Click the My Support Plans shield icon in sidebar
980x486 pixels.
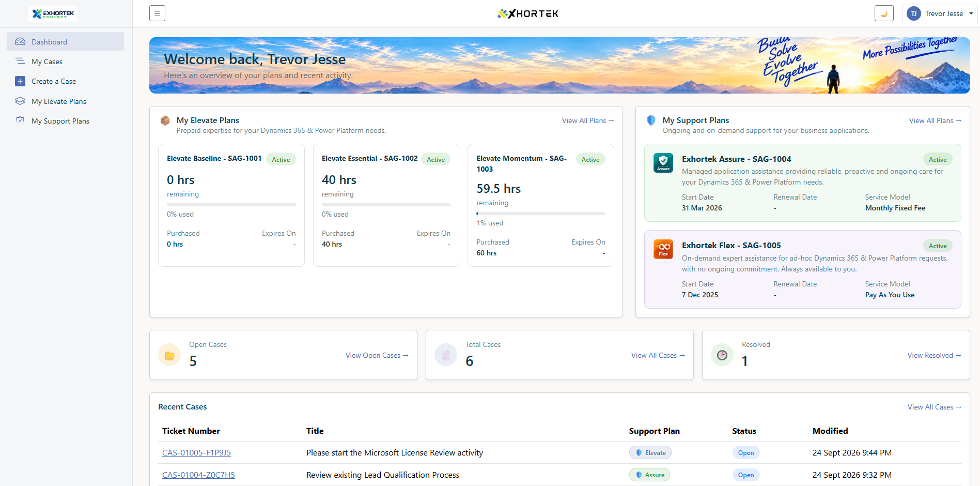coord(20,120)
